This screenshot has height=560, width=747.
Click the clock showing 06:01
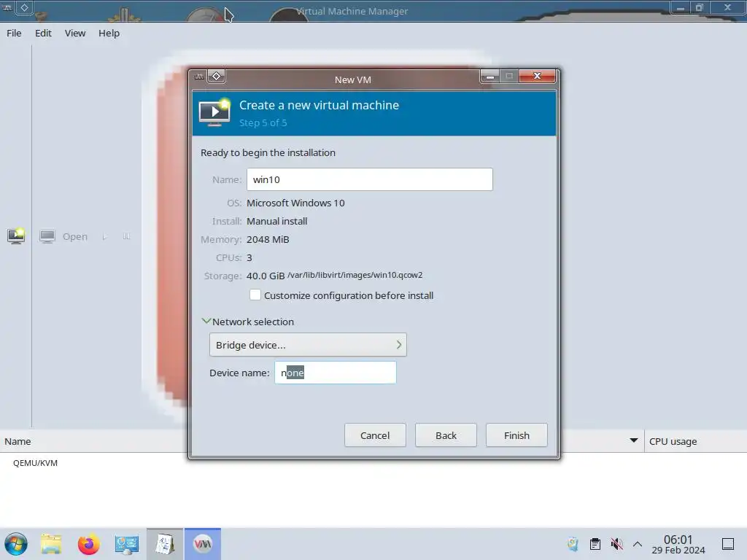coord(678,544)
